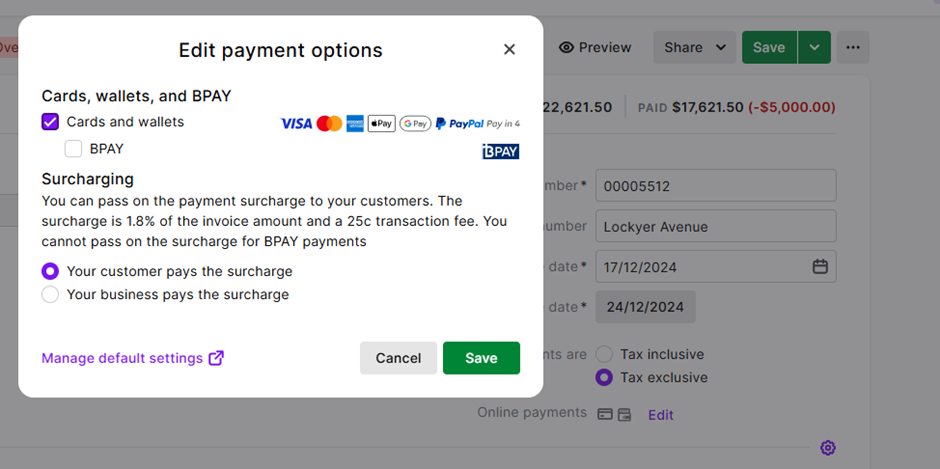Expand the Share dropdown
Viewport: 940px width, 469px height.
click(696, 47)
